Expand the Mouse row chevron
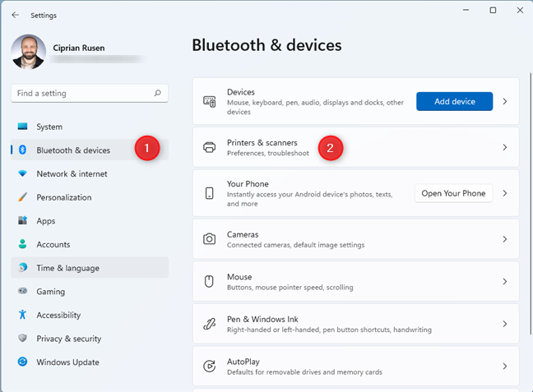Screen dimensions: 533x392 pos(505,281)
